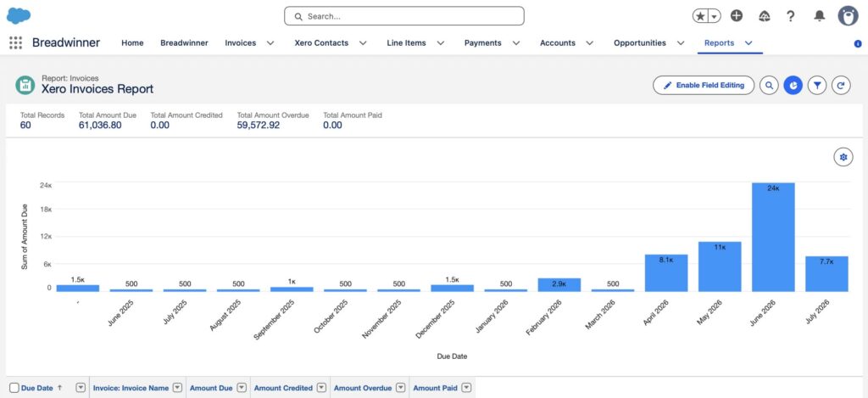868x398 pixels.
Task: Click the Invoice: Invoice Name column header
Action: click(x=131, y=388)
